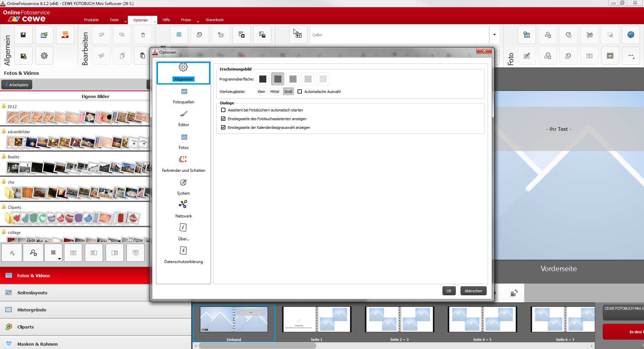Select the Editor options section
Image resolution: width=644 pixels, height=349 pixels.
[x=183, y=119]
